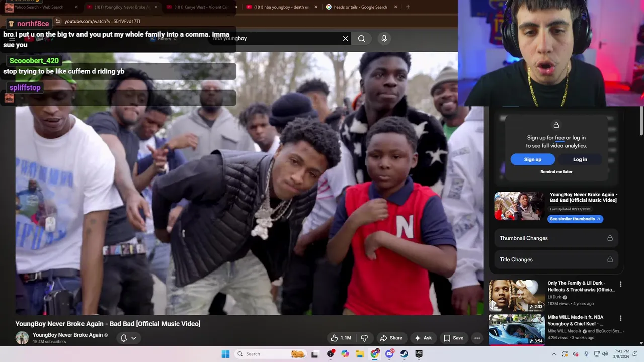Click the browser address bar URL

click(102, 21)
